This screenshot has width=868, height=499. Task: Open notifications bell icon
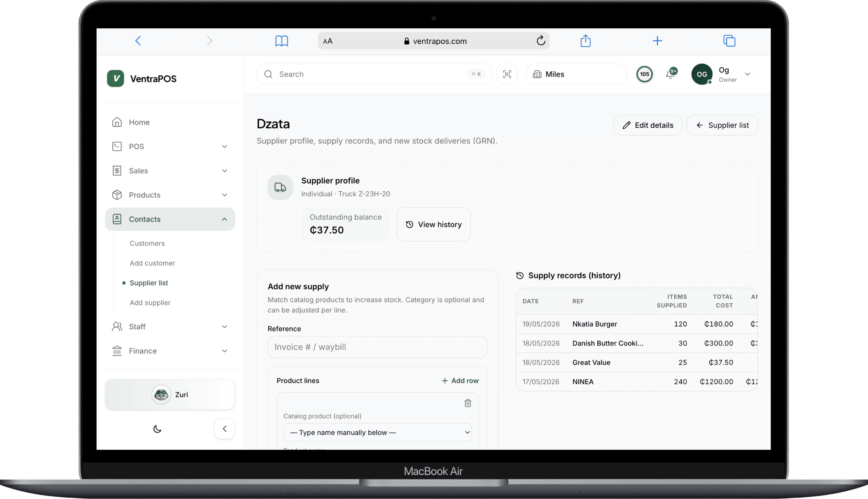point(670,74)
